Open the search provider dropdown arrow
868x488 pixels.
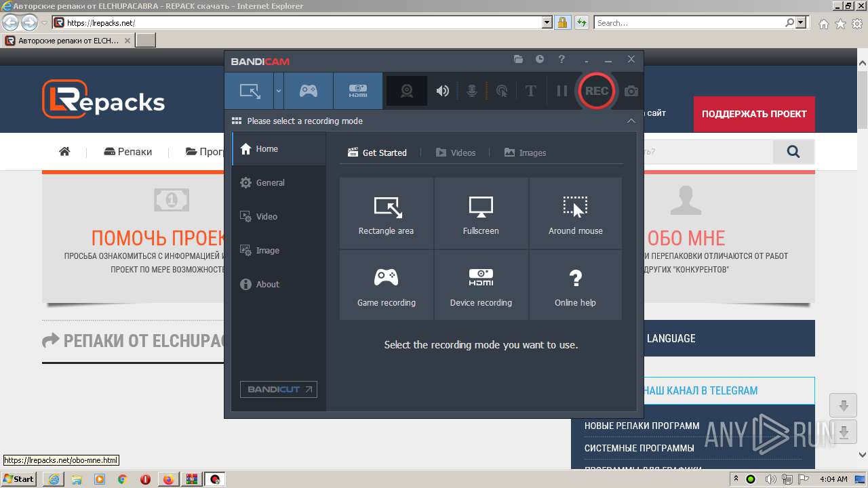click(x=802, y=22)
